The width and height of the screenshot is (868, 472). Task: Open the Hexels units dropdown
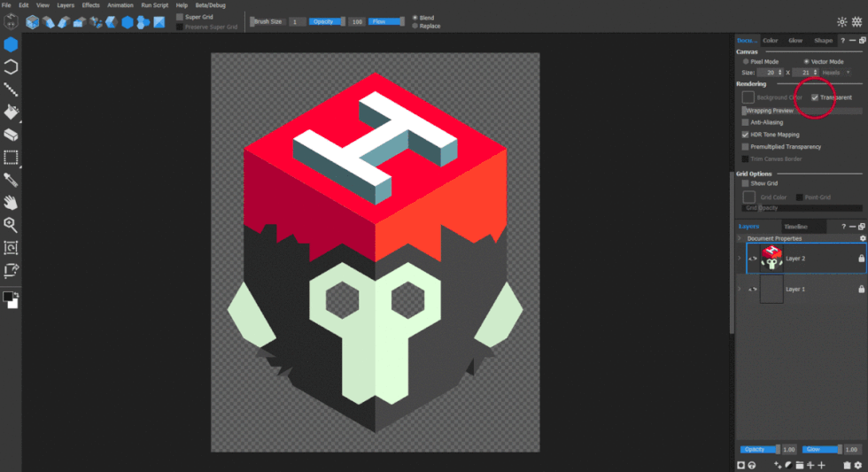click(836, 73)
